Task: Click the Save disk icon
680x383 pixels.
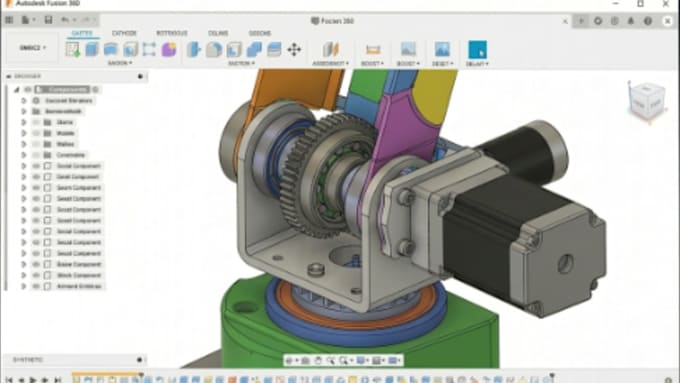Action: pyautogui.click(x=48, y=20)
